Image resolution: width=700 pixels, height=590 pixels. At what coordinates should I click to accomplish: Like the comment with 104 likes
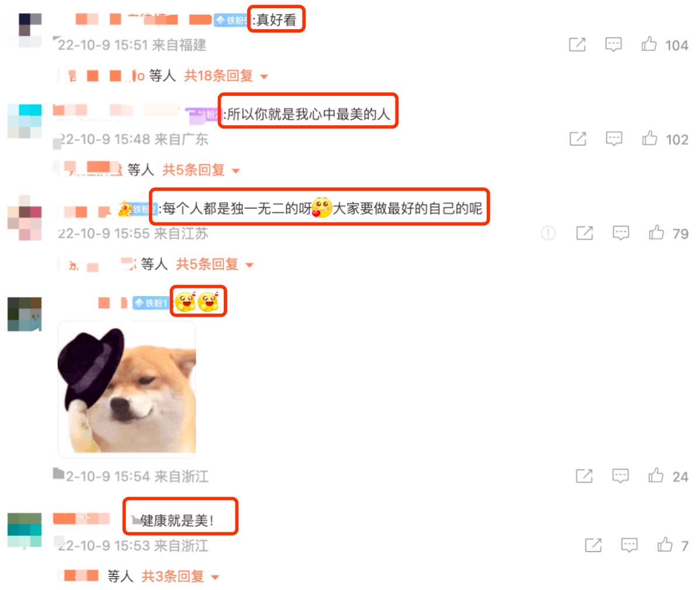point(649,44)
